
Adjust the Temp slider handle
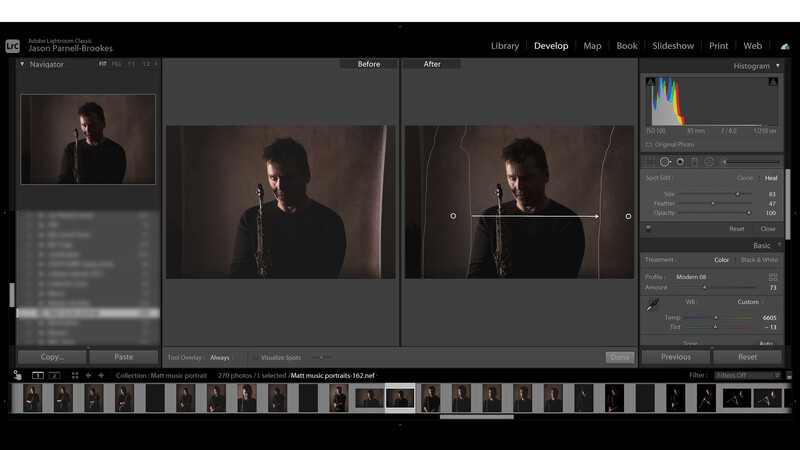coord(716,317)
